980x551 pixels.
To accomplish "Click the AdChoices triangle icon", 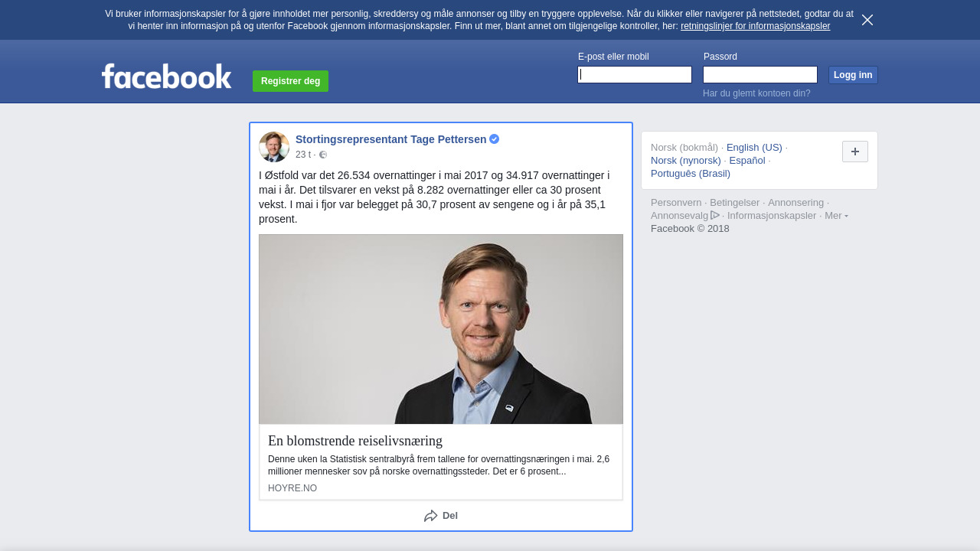I will click(715, 215).
